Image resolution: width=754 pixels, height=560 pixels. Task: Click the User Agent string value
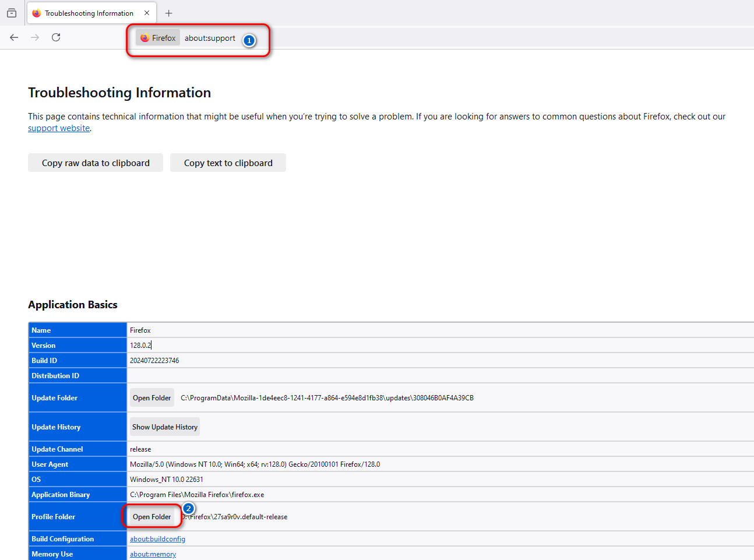[x=255, y=464]
